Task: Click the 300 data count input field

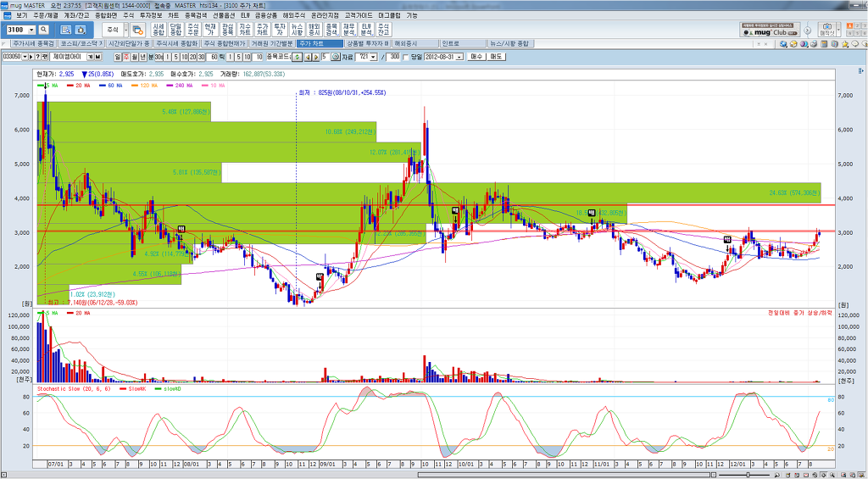Action: click(x=393, y=57)
